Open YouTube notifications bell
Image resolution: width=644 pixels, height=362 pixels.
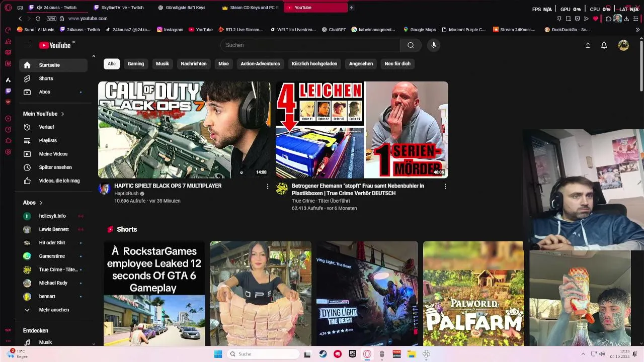604,45
